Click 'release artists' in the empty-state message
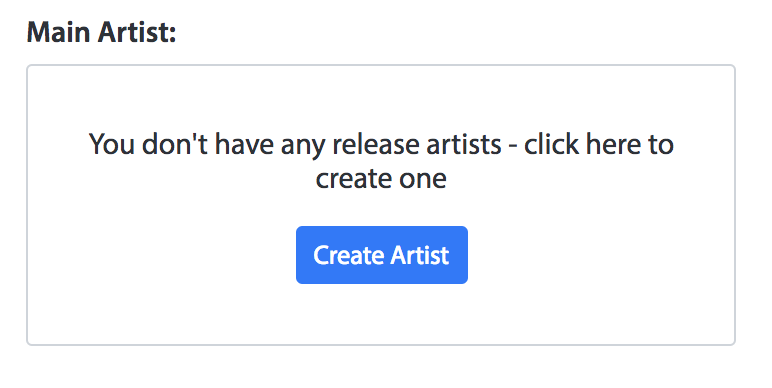Image resolution: width=772 pixels, height=388 pixels. [x=417, y=145]
